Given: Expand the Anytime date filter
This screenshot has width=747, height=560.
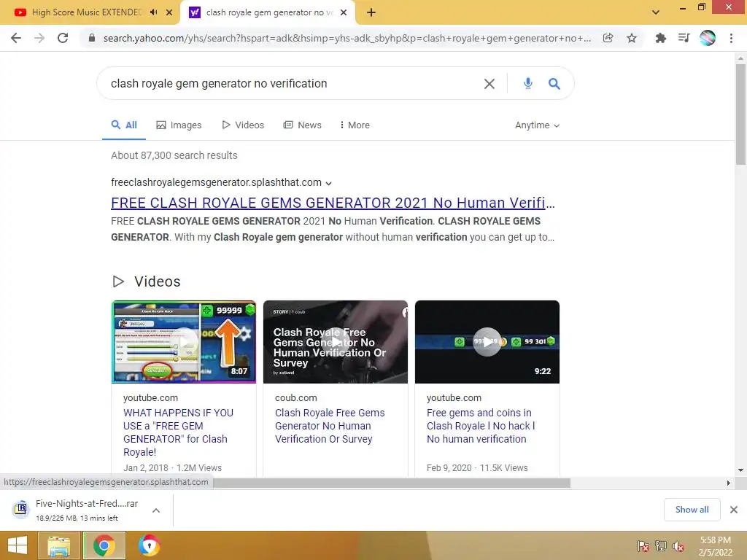Looking at the screenshot, I should coord(537,125).
